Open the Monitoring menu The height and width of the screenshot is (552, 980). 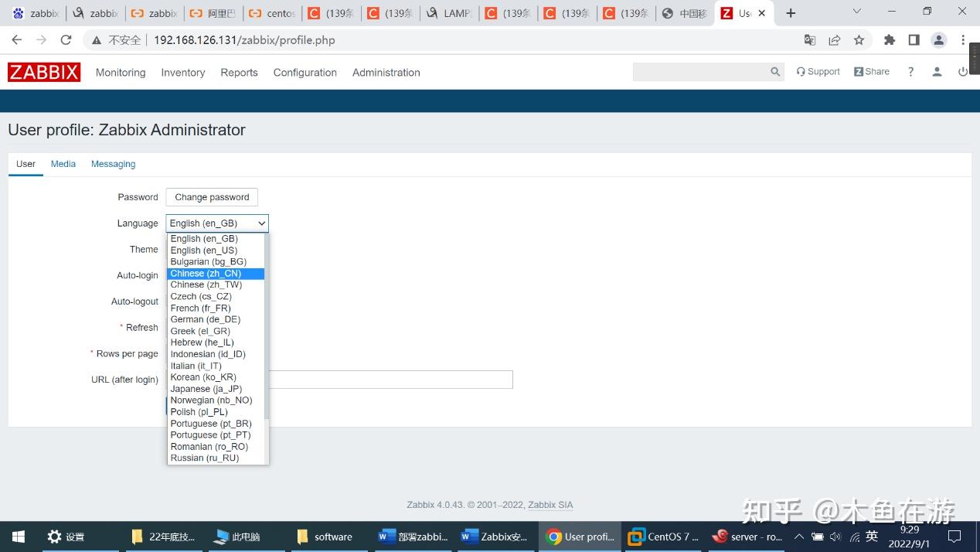click(x=121, y=72)
